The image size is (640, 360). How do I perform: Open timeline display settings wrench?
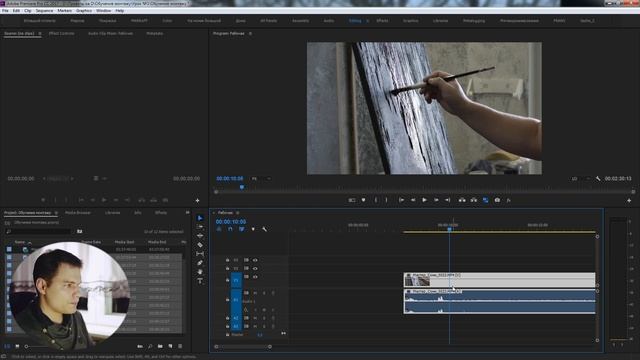tap(264, 229)
